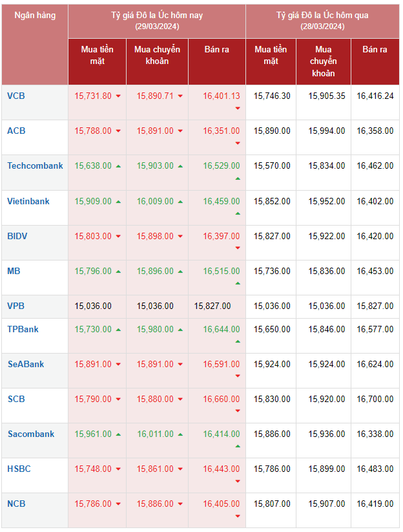Click the SeABank row label

tap(26, 364)
